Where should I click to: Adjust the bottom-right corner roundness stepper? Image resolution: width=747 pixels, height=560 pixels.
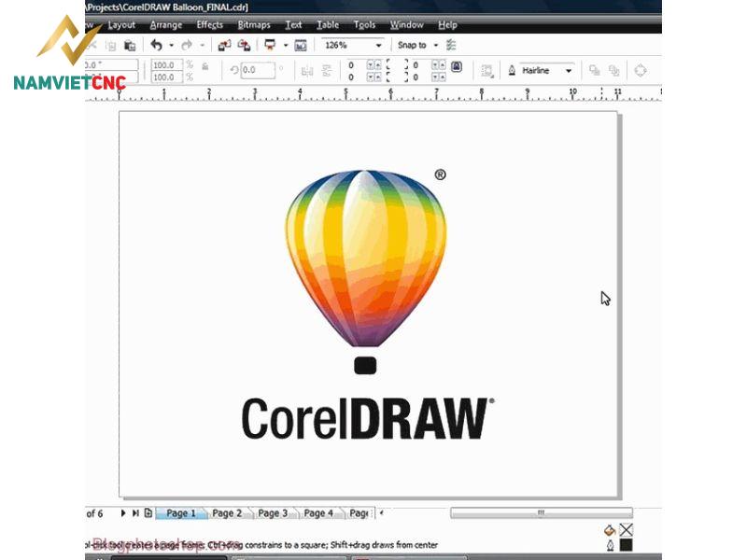point(439,77)
